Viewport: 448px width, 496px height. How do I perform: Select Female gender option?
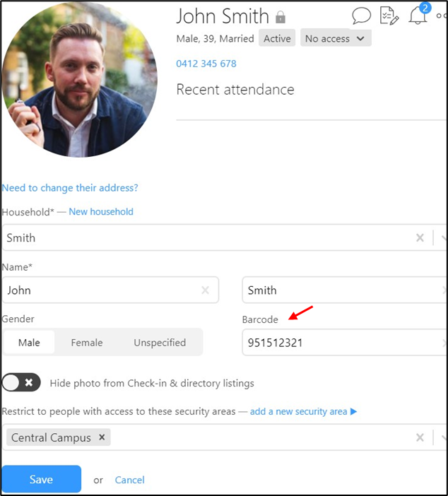pyautogui.click(x=87, y=343)
